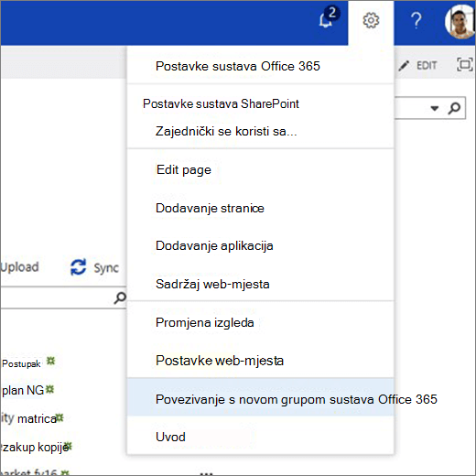The image size is (476, 476).
Task: Expand the search scope dropdown arrow
Action: pyautogui.click(x=435, y=108)
